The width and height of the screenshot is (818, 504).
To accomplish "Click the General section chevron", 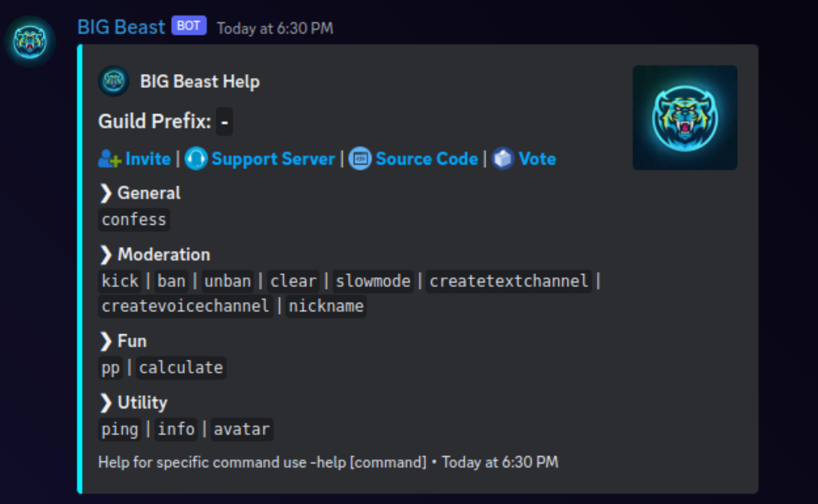I will coord(106,193).
